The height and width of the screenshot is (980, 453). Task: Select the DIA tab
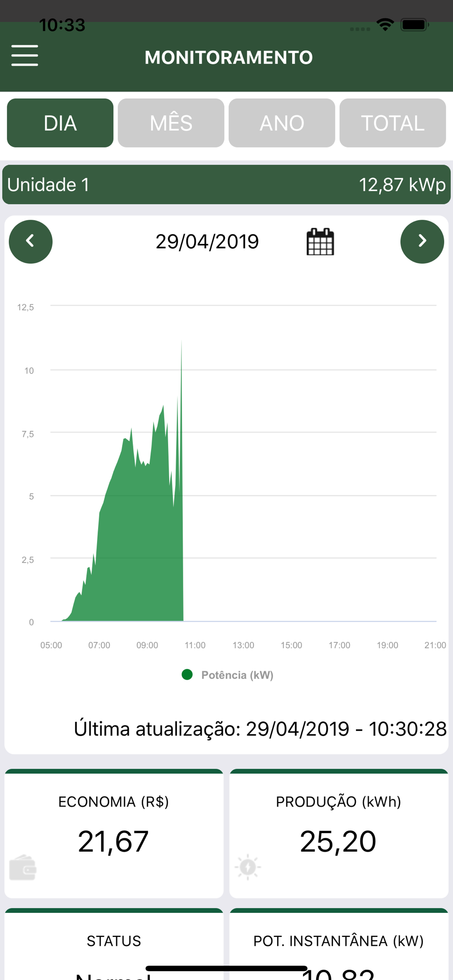60,123
